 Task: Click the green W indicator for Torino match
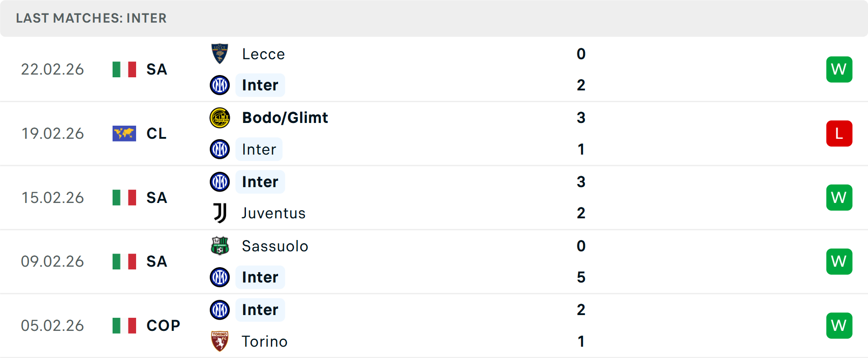pos(839,325)
